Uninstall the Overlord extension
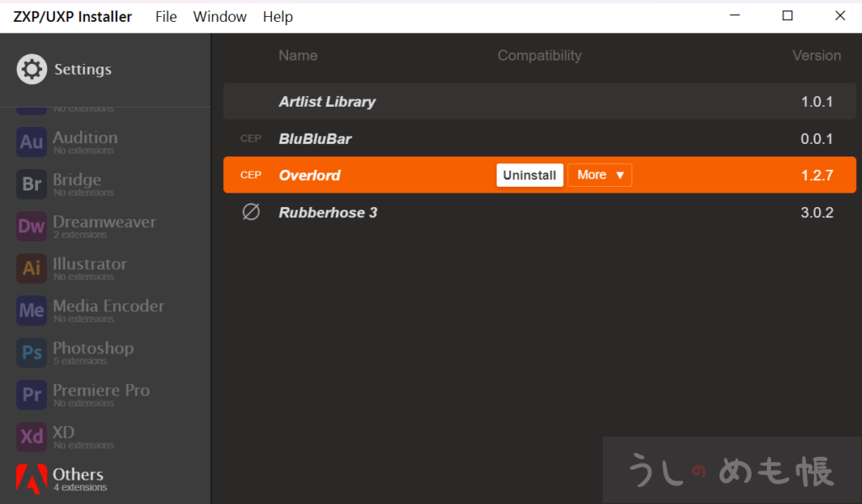 click(x=529, y=175)
